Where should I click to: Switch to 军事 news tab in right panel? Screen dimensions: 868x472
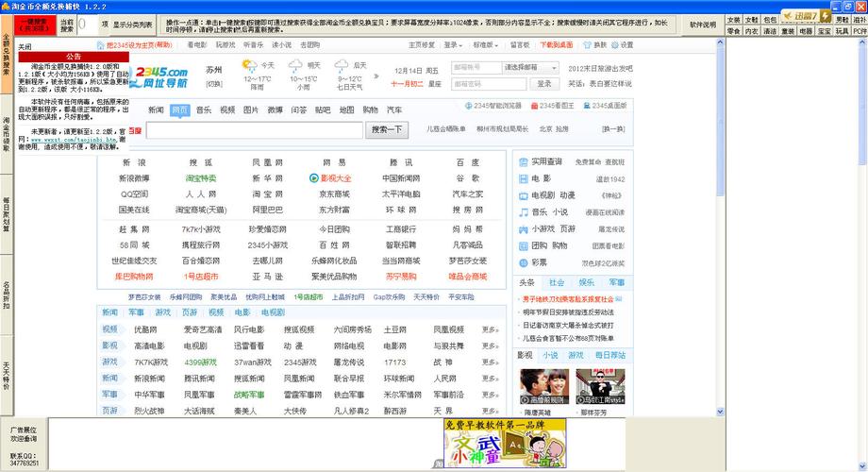tap(617, 282)
